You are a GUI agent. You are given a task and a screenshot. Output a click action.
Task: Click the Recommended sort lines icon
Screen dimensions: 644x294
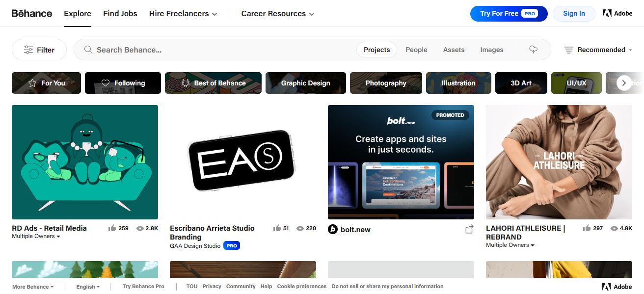[x=569, y=50]
